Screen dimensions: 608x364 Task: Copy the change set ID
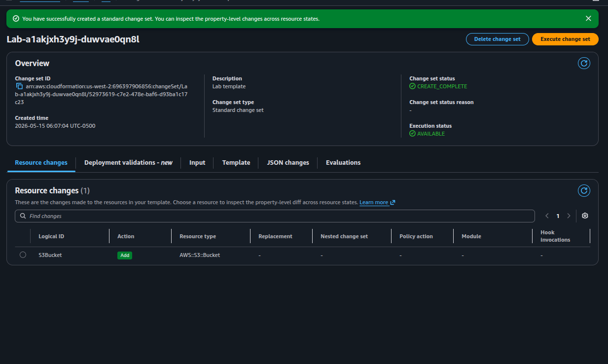(20, 86)
